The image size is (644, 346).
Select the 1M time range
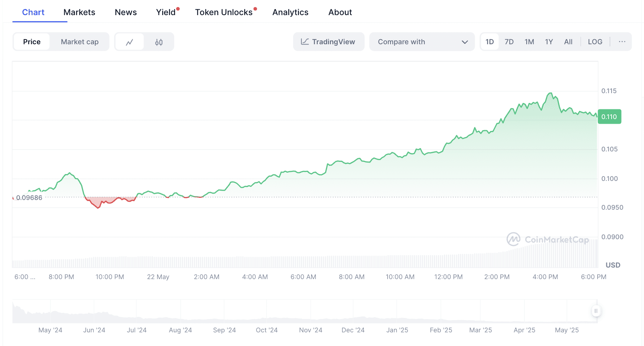(x=529, y=42)
